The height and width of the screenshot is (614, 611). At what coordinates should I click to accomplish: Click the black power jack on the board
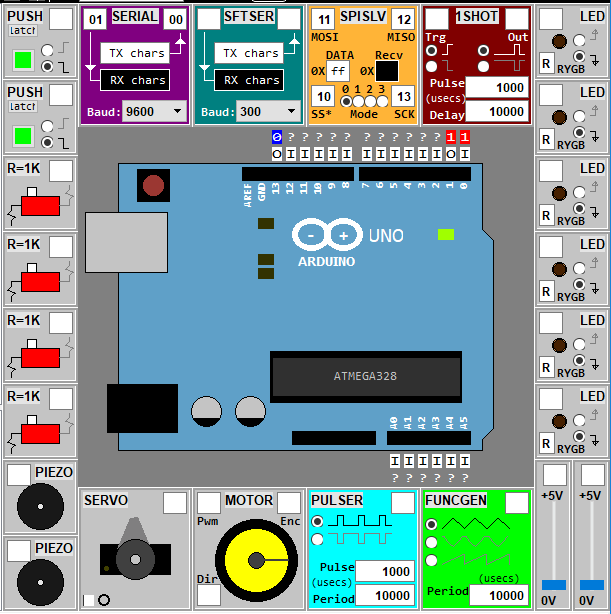click(x=142, y=408)
